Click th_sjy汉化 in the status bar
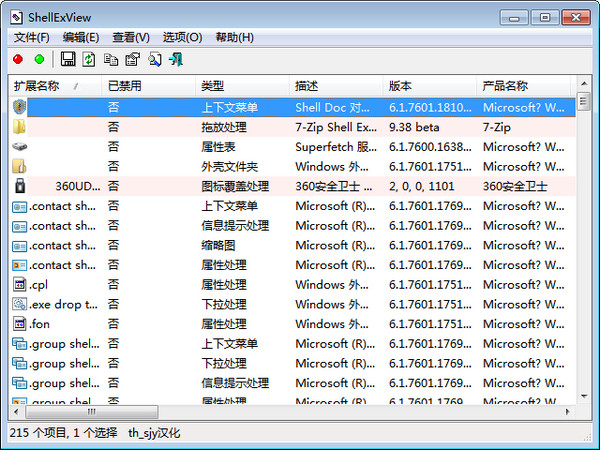 point(154,433)
